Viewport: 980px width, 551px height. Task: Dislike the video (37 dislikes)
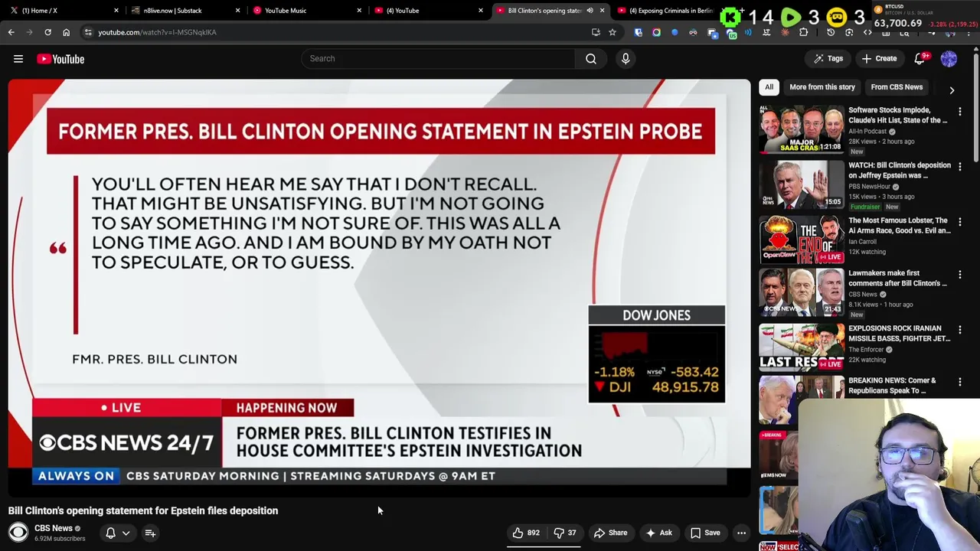(x=565, y=533)
